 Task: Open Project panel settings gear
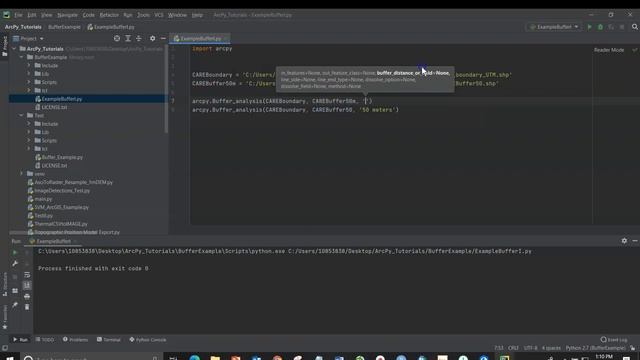click(x=152, y=38)
